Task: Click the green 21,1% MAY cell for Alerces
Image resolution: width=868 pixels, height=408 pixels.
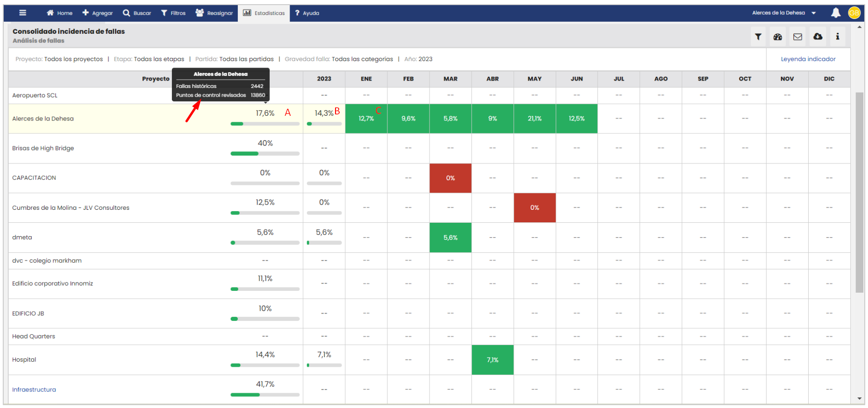Action: coord(534,119)
